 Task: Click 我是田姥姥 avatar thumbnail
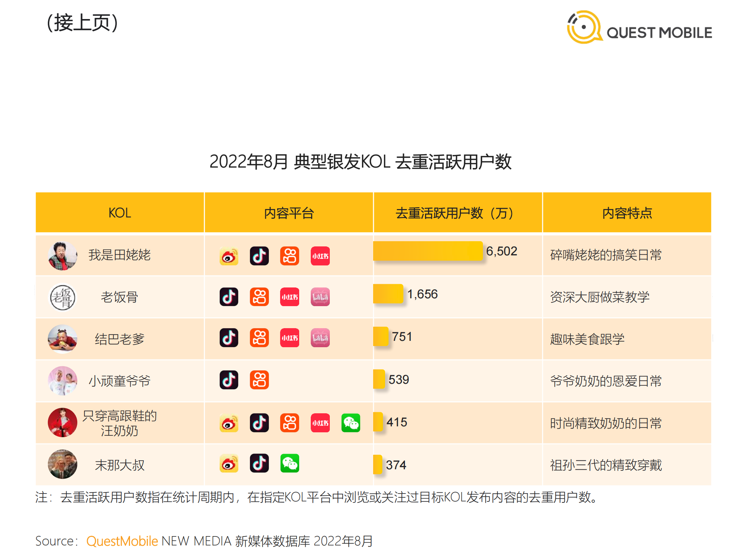click(x=62, y=256)
